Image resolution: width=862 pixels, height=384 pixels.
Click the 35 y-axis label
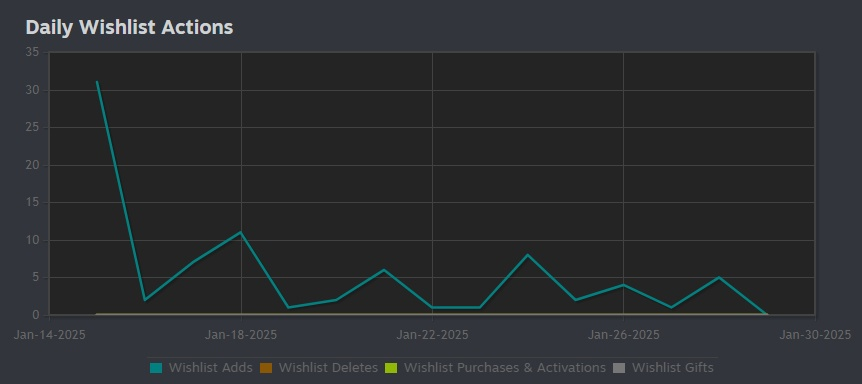click(32, 52)
